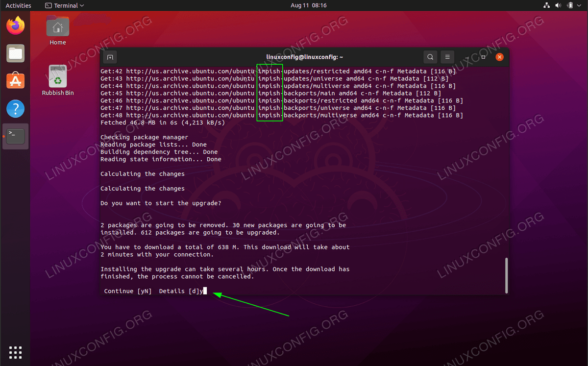588x366 pixels.
Task: Open the terminal hamburger menu
Action: click(447, 57)
